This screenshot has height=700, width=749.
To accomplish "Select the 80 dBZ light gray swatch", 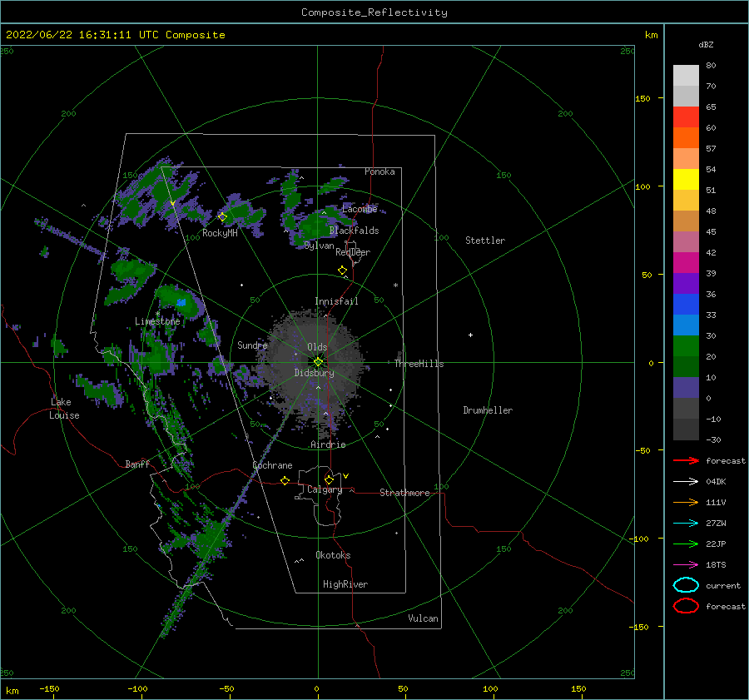I will 686,76.
